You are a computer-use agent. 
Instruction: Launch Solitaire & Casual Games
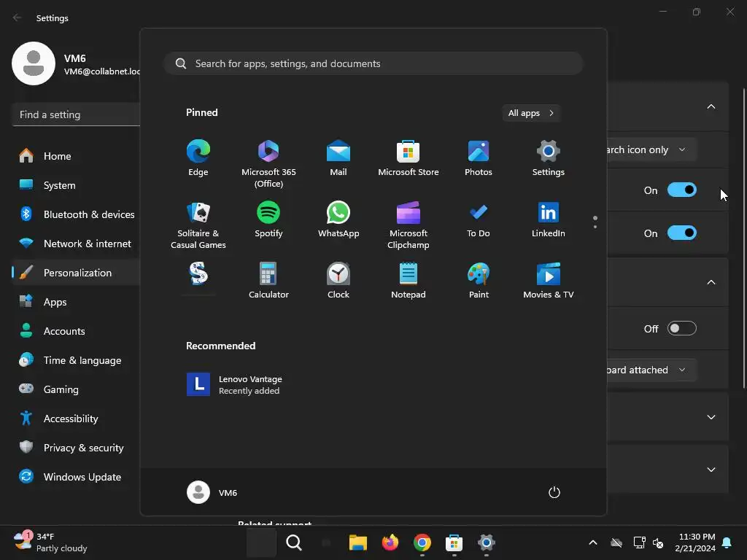tap(198, 226)
